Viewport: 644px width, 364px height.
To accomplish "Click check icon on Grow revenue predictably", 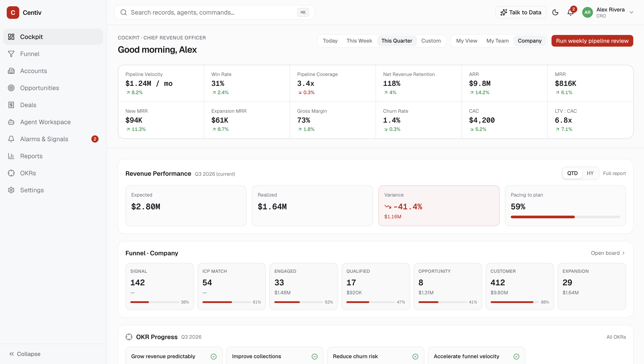I will [213, 356].
